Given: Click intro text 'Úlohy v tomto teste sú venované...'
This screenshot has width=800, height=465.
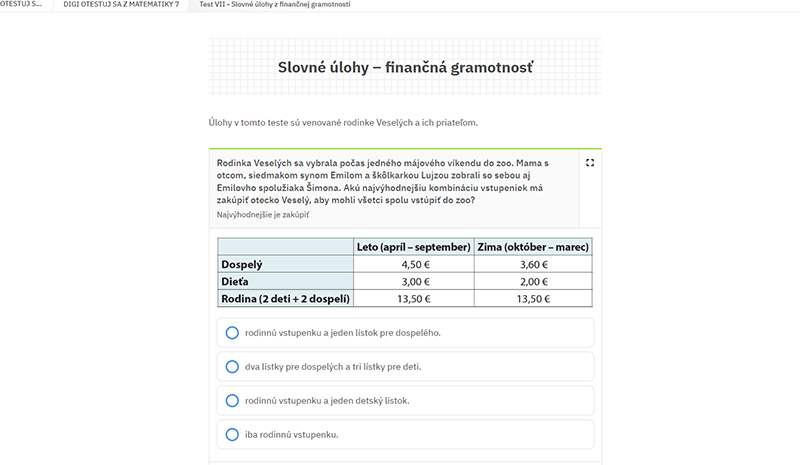Looking at the screenshot, I should click(x=343, y=123).
